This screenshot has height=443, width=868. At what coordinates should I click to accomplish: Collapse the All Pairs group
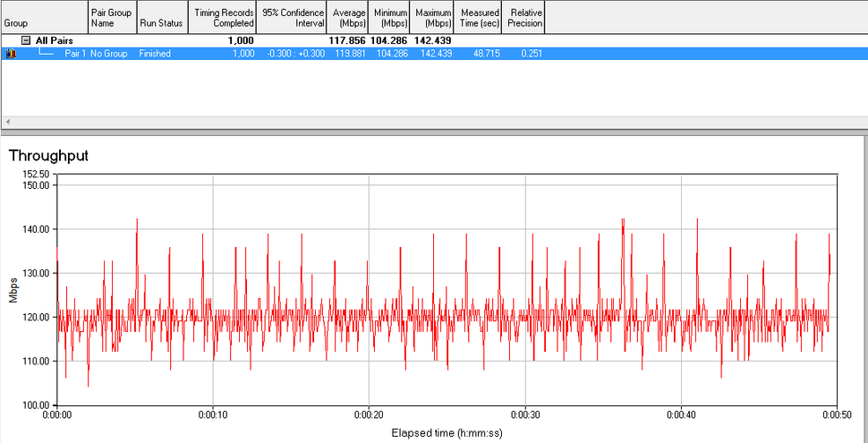point(25,40)
